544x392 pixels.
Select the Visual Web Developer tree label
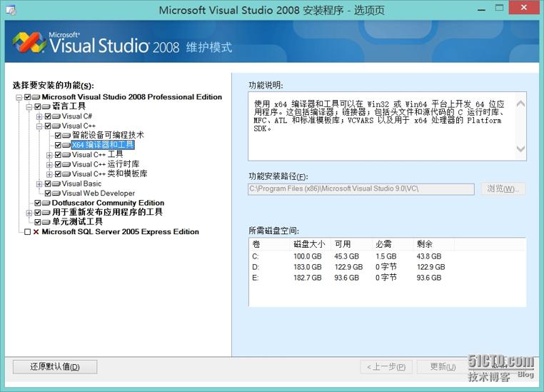[x=99, y=194]
